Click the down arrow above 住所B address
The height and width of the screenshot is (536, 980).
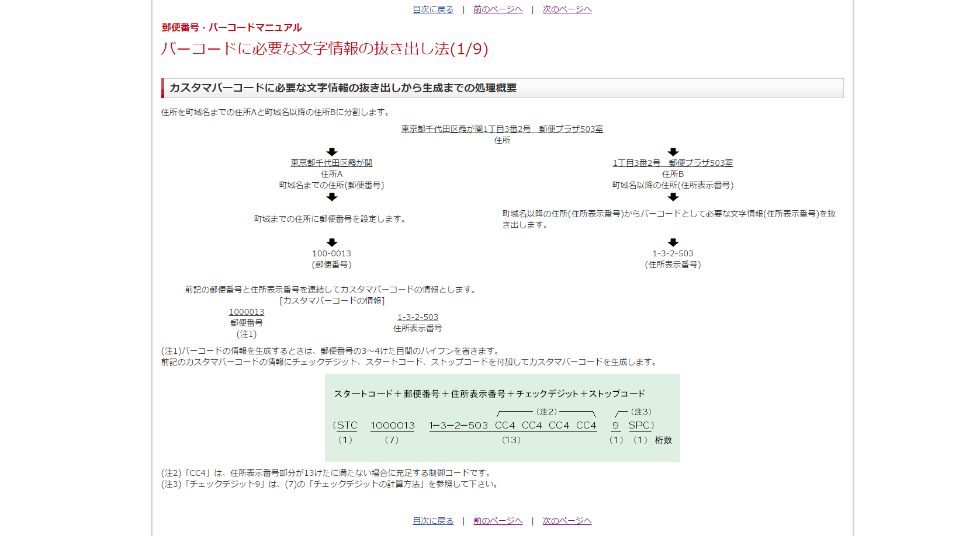tap(673, 152)
